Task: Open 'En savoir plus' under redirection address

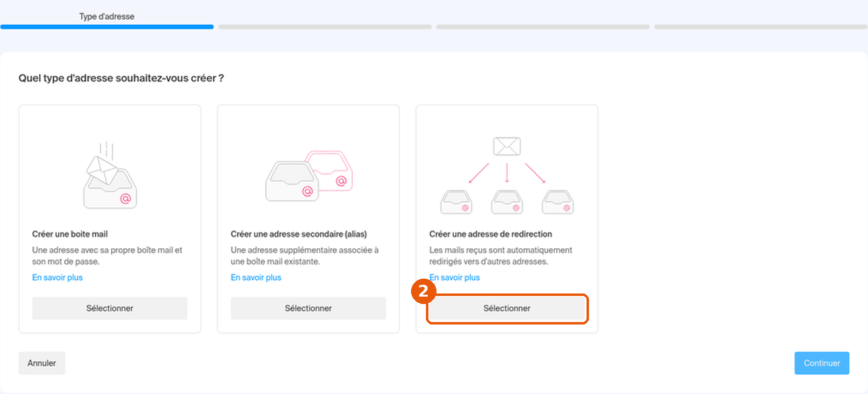Action: pos(454,277)
